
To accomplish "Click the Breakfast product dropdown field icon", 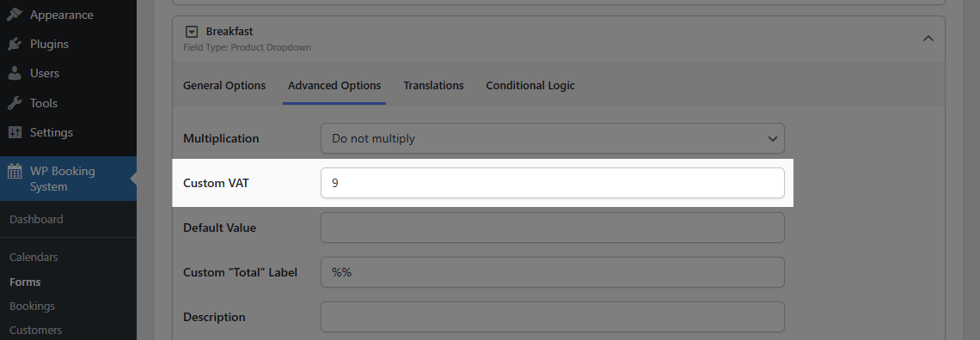I will pos(192,32).
